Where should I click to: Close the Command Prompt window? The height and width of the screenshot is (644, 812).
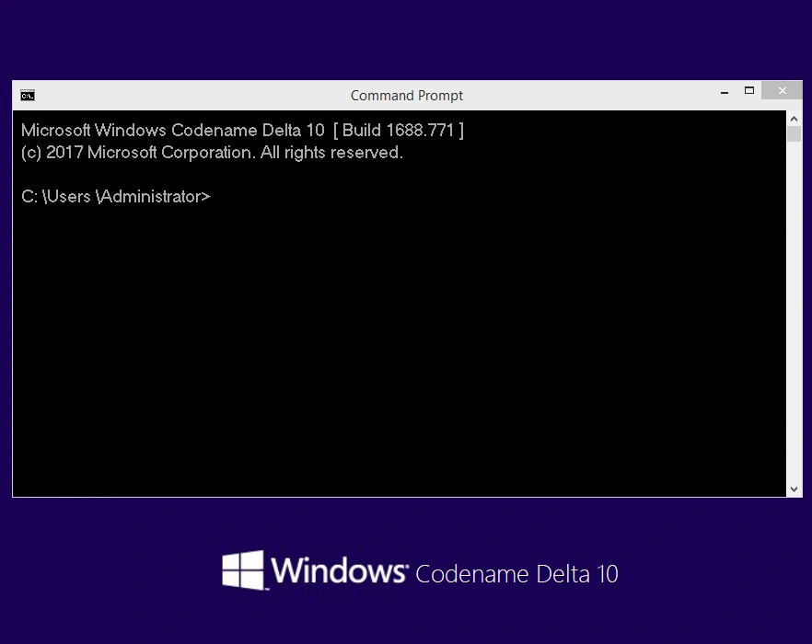(782, 90)
